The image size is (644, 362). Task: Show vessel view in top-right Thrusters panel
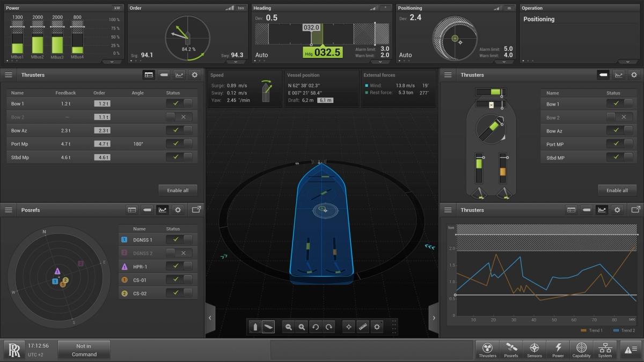tap(604, 75)
